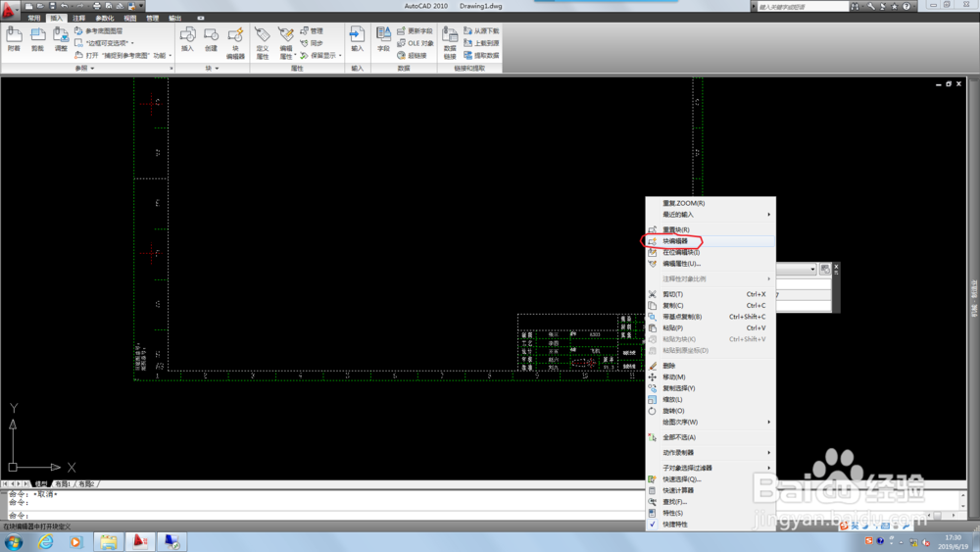Viewport: 980px width, 552px height.
Task: Click the 调整 (Adjust) ribbon icon
Action: [x=61, y=39]
